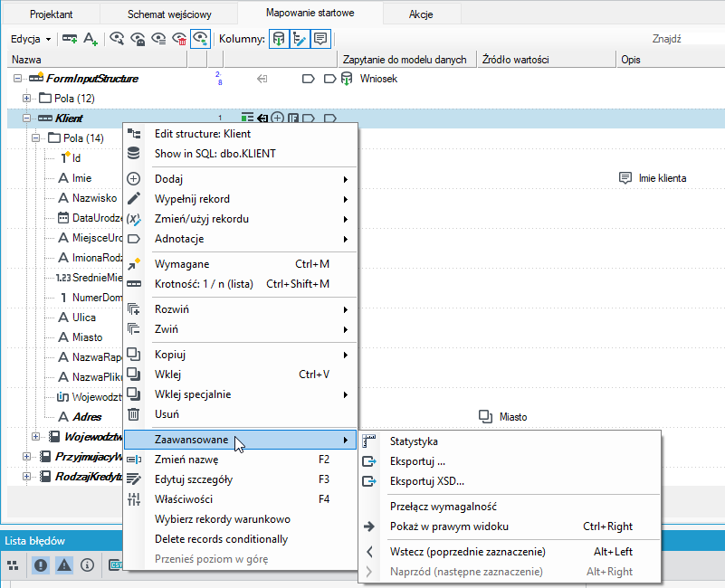Click the comment icon beside 'Imie klienta'
Viewport: 725px width, 588px height.
[x=625, y=178]
